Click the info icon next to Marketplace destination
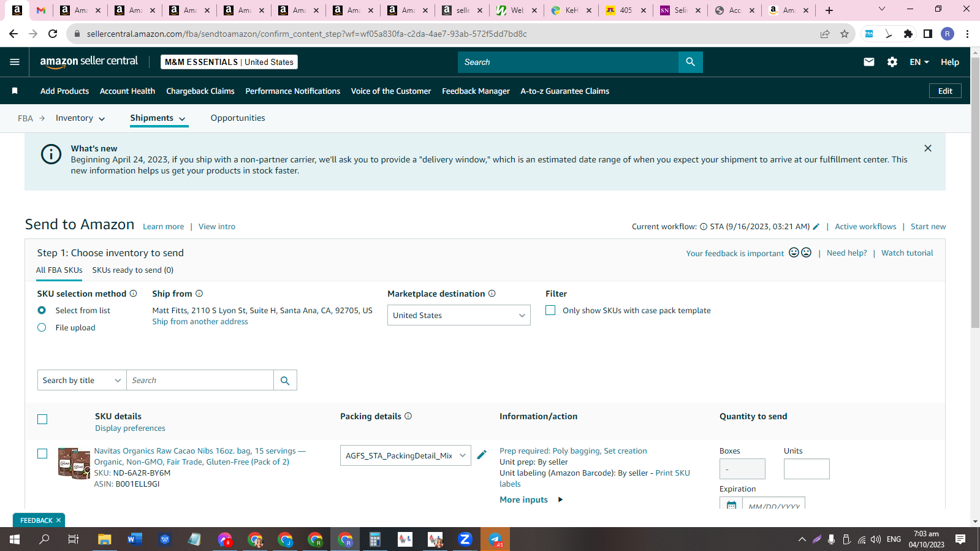Image resolution: width=980 pixels, height=551 pixels. [x=492, y=294]
